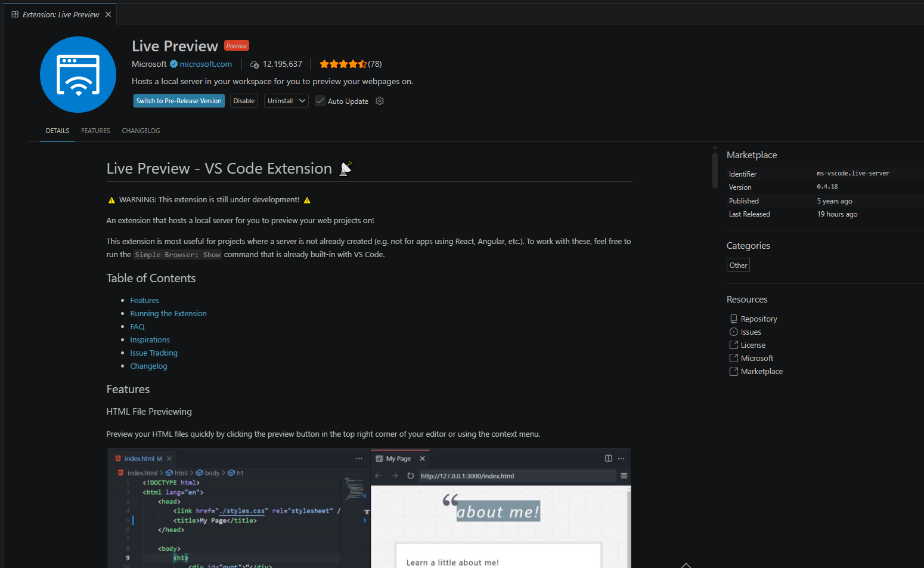Image resolution: width=924 pixels, height=568 pixels.
Task: Switch to the Features tab
Action: pyautogui.click(x=95, y=131)
